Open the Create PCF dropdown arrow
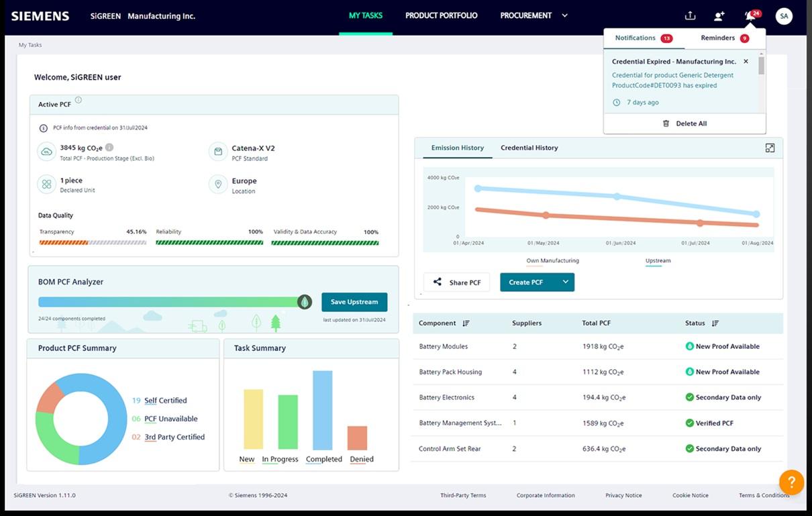Image resolution: width=812 pixels, height=516 pixels. [x=566, y=282]
